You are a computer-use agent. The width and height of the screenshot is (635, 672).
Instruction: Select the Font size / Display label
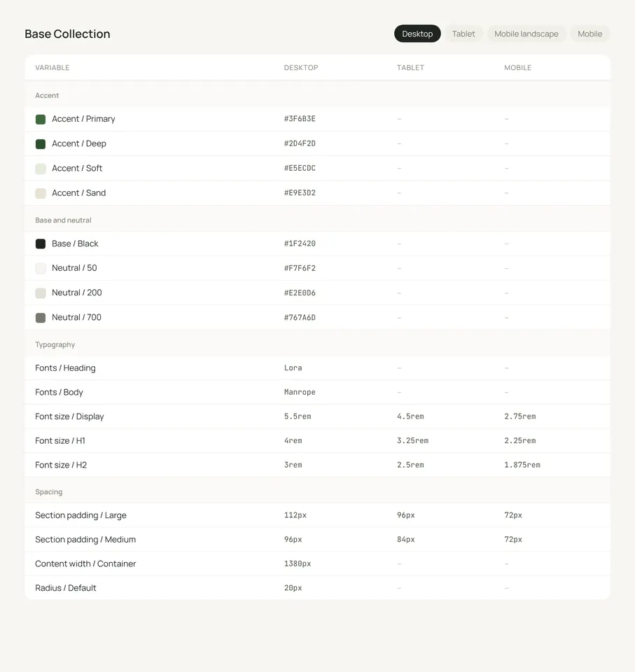(69, 416)
